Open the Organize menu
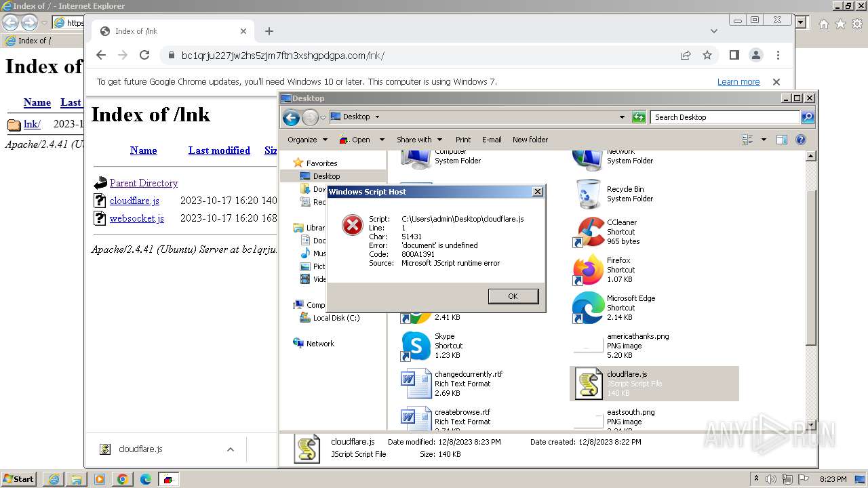 tap(307, 140)
